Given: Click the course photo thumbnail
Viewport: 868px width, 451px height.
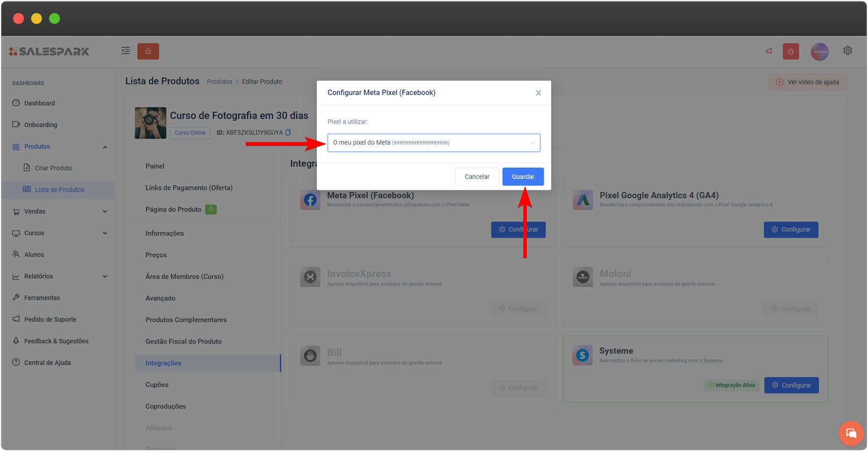Looking at the screenshot, I should point(150,123).
